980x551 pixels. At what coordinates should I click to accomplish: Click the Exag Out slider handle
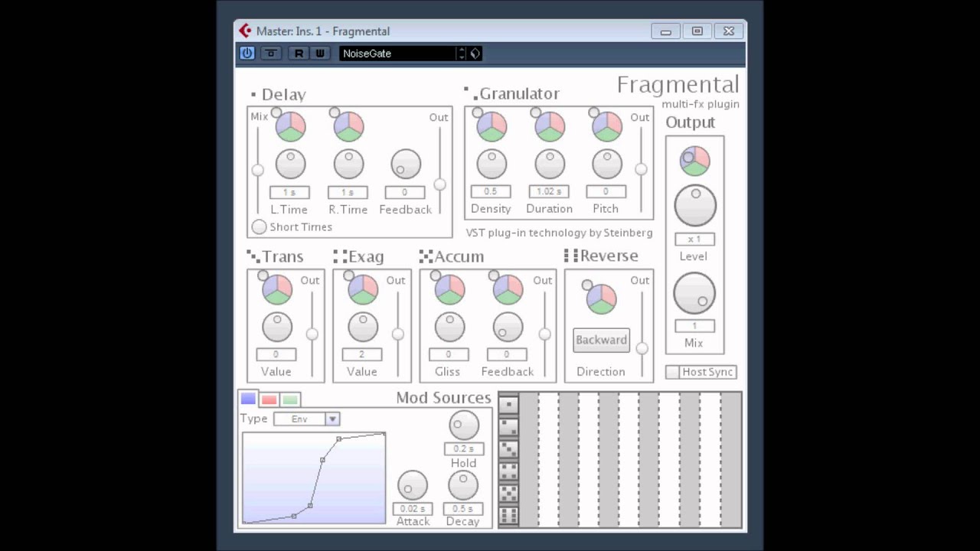click(x=397, y=334)
